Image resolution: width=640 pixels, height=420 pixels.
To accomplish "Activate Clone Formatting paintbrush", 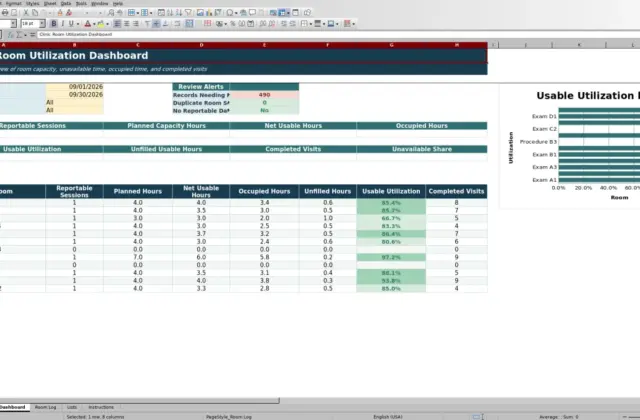I will pos(60,13).
